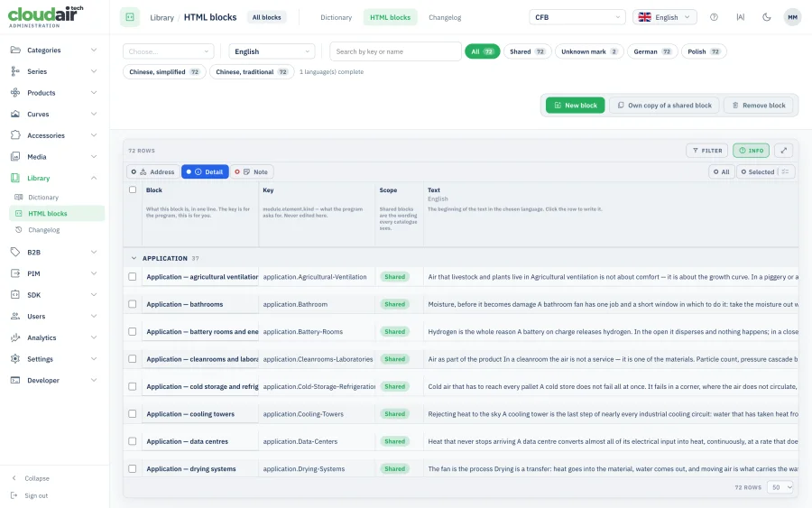The image size is (812, 508).
Task: Click the Sign out icon
Action: [x=14, y=495]
